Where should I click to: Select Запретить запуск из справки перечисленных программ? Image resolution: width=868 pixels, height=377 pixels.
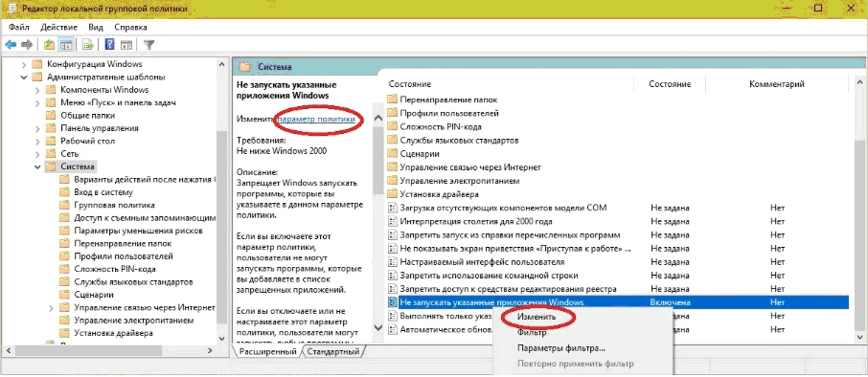(510, 235)
